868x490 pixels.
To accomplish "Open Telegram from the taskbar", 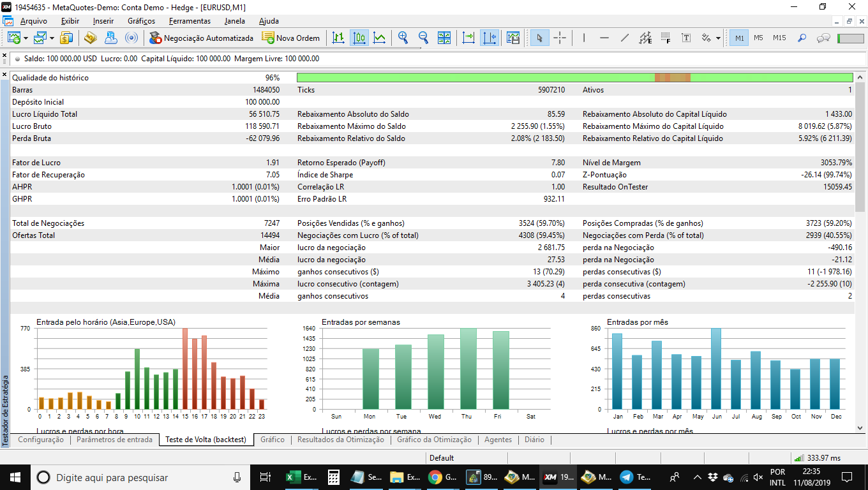I will pyautogui.click(x=636, y=477).
